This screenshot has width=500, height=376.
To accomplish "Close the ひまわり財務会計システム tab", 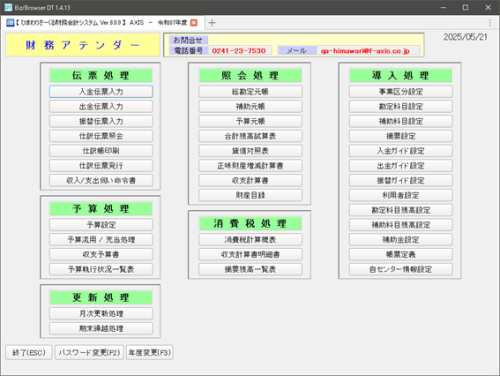I will click(x=194, y=23).
